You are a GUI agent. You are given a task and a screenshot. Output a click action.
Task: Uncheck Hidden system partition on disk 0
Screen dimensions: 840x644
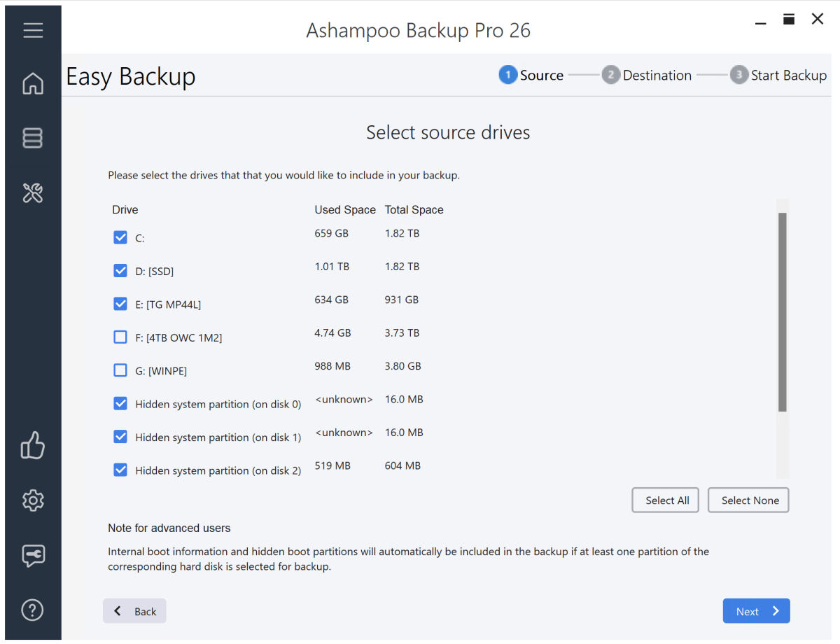click(120, 403)
